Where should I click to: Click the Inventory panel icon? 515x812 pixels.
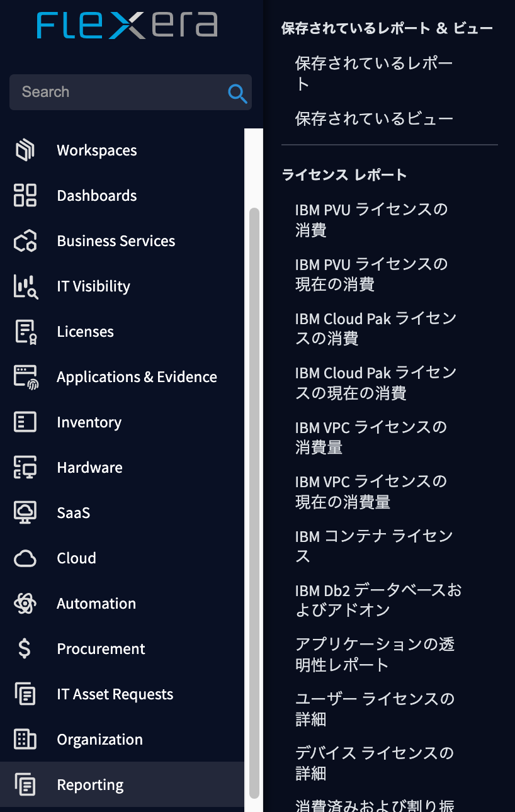click(25, 422)
